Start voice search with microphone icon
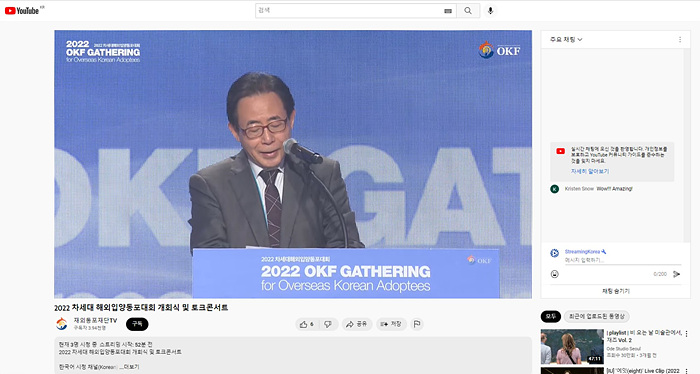The height and width of the screenshot is (374, 700). (490, 11)
